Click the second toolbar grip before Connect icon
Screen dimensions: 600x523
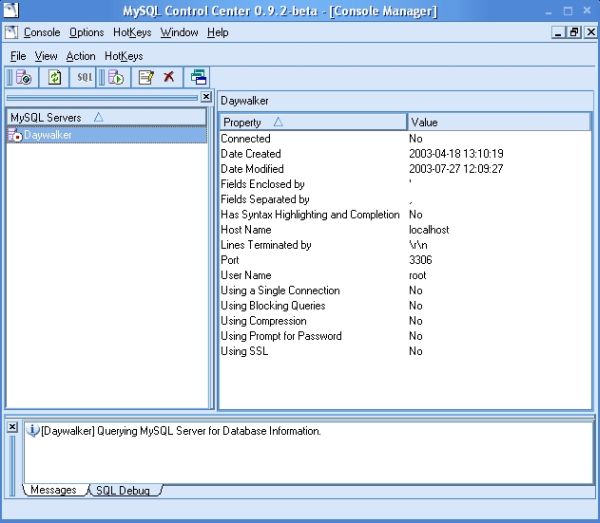coord(102,77)
